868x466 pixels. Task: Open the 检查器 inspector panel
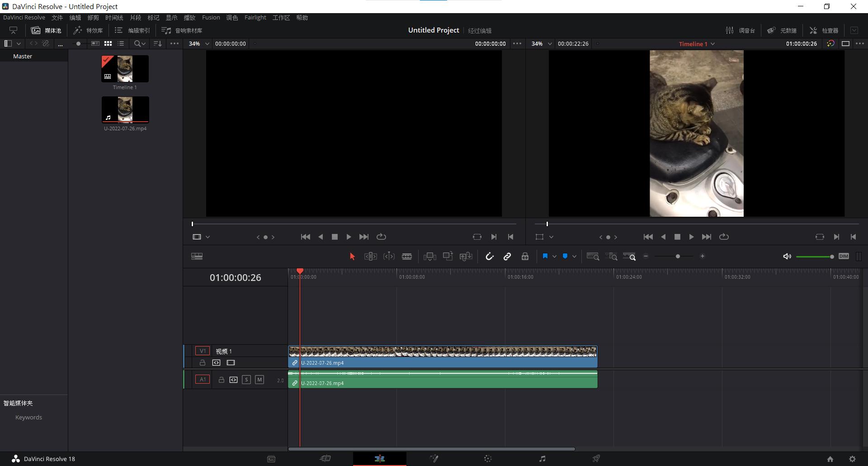824,30
